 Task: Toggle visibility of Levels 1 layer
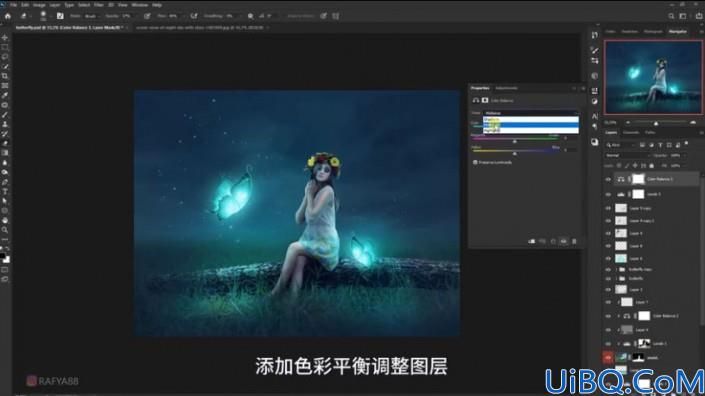tap(608, 343)
